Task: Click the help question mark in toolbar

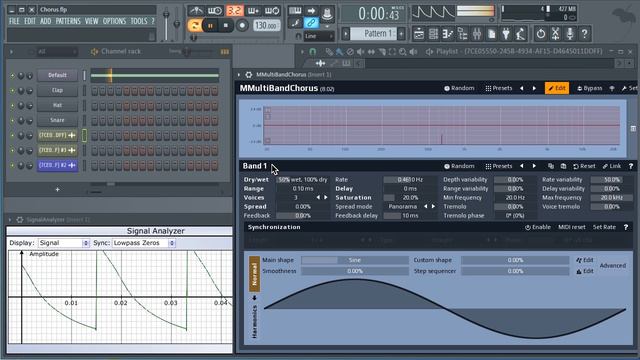Action: coord(584,34)
